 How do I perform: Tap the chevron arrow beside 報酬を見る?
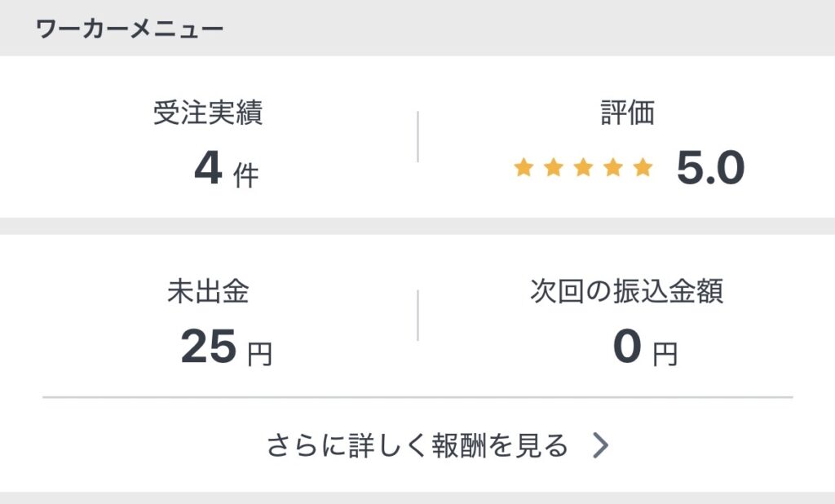pyautogui.click(x=600, y=446)
